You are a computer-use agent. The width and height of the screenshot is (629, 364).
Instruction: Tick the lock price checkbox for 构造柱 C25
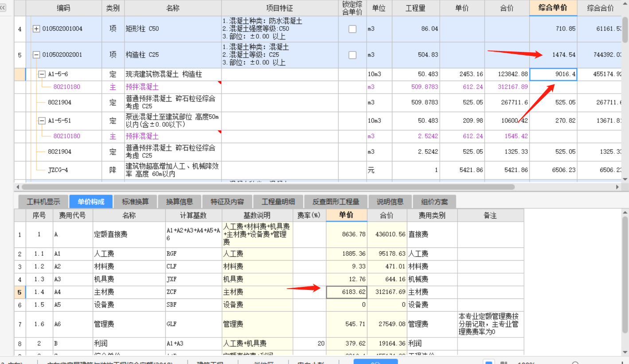(x=352, y=55)
